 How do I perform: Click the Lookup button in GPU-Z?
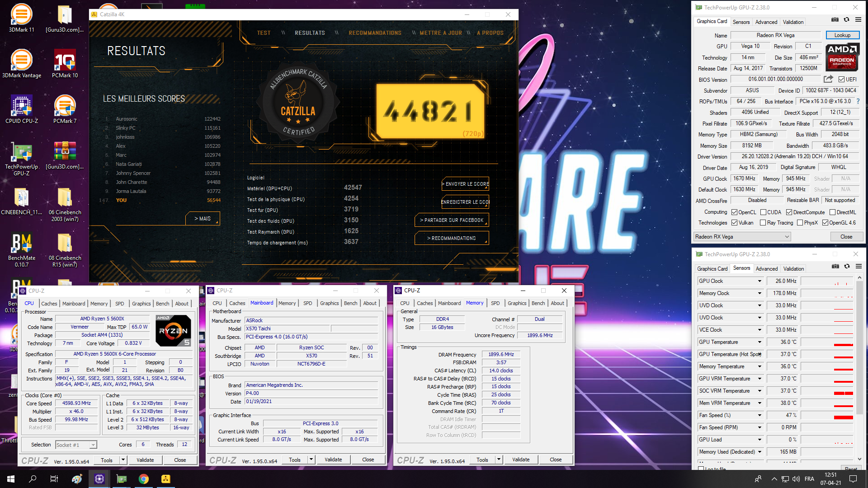(x=842, y=35)
